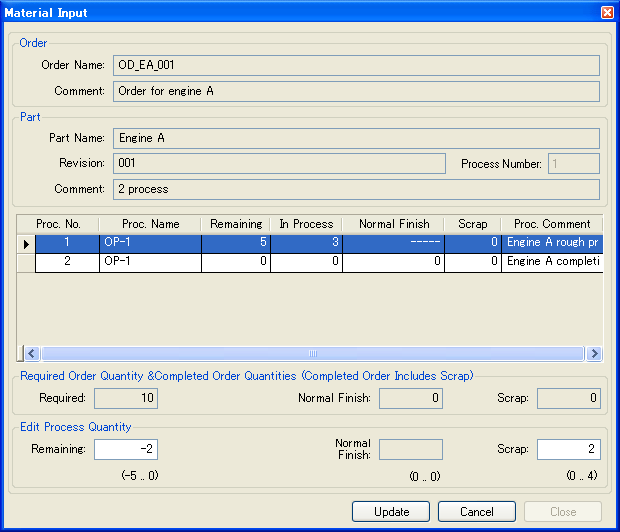Click the Proc. Name column header
Image resolution: width=620 pixels, height=532 pixels.
coord(150,224)
